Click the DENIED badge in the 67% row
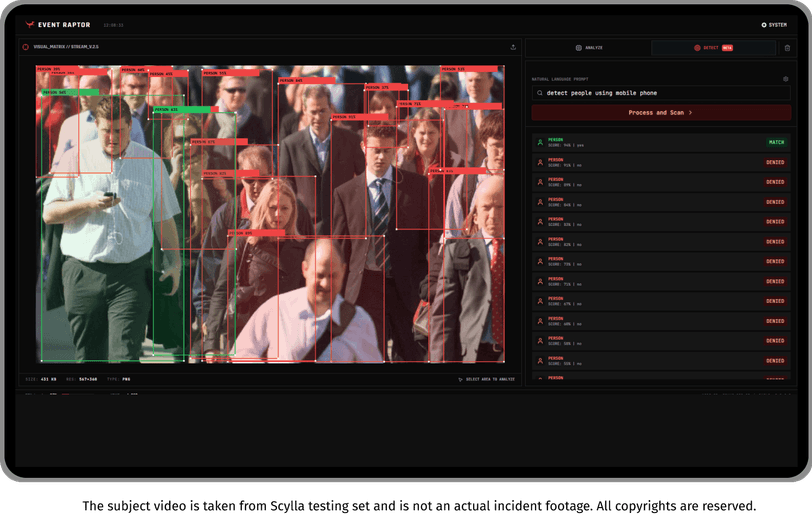 775,301
